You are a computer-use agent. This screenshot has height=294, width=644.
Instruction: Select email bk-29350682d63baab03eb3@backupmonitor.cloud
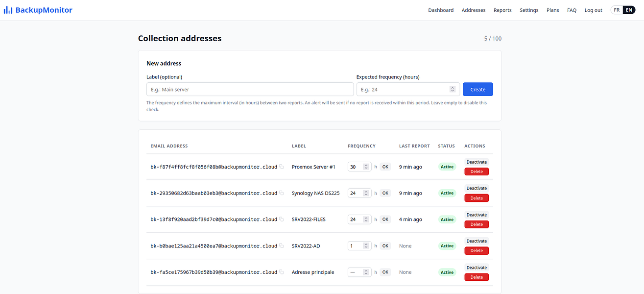[x=214, y=193]
